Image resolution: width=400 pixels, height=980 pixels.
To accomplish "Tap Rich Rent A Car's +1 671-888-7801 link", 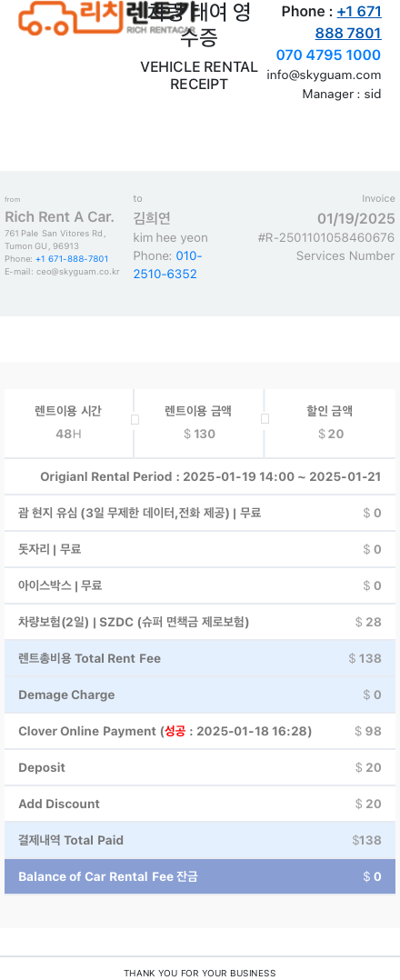I will pos(72,259).
